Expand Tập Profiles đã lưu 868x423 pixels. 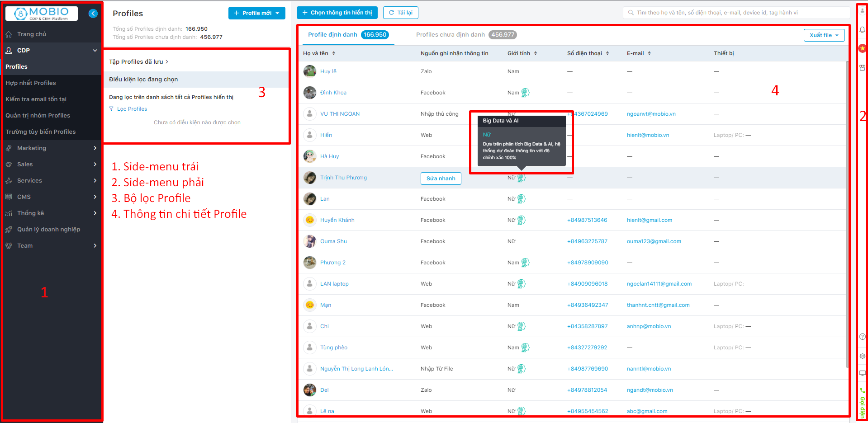pos(138,62)
